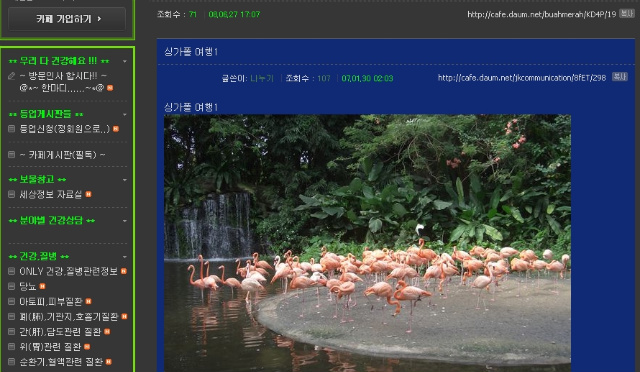Click the board icon next to 카페게시판(필독)
This screenshot has width=640, height=372.
pos(12,155)
